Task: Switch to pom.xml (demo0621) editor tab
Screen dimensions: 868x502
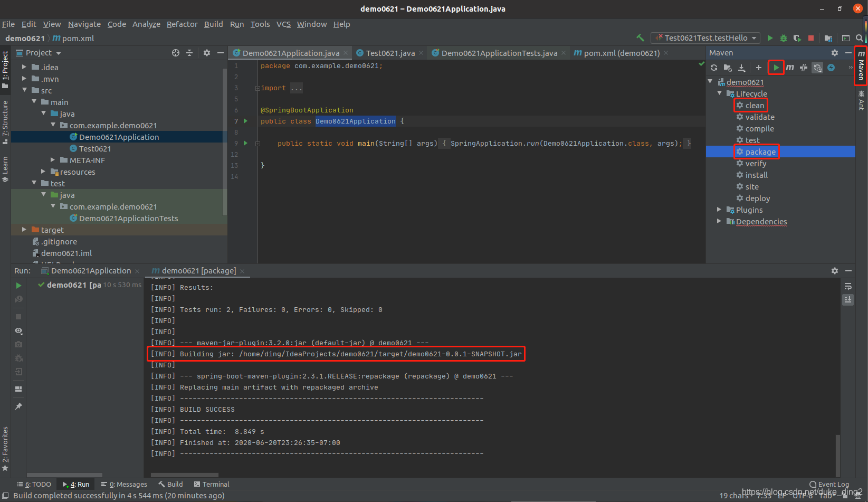Action: [621, 53]
